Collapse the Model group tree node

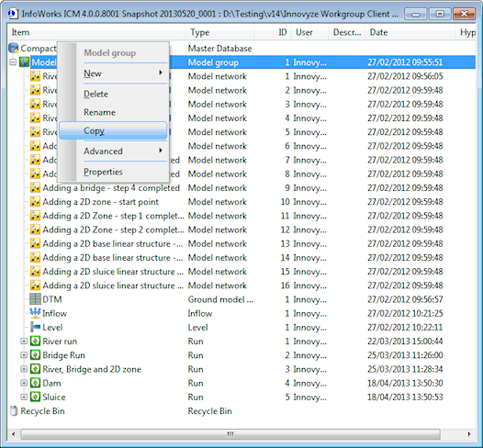[x=13, y=62]
